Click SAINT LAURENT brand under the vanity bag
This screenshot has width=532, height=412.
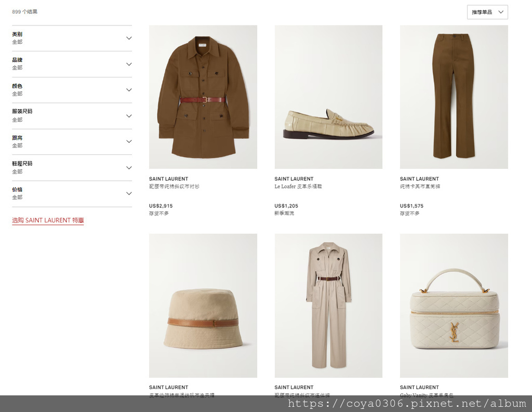click(419, 387)
